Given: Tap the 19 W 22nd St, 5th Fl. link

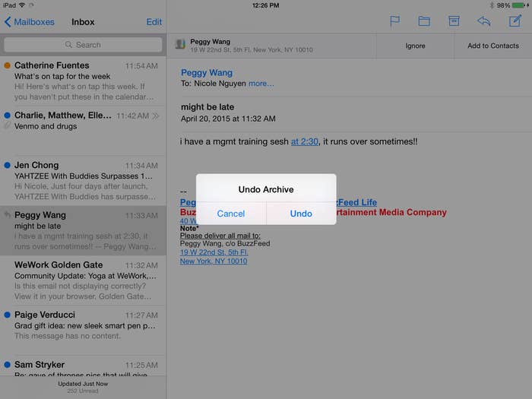Looking at the screenshot, I should click(x=214, y=252).
